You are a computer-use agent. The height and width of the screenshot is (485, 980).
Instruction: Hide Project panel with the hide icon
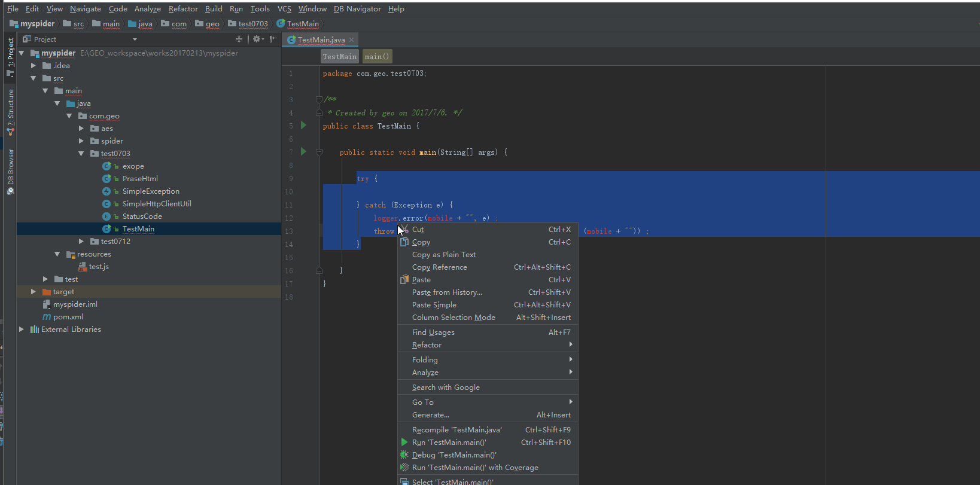click(x=273, y=39)
